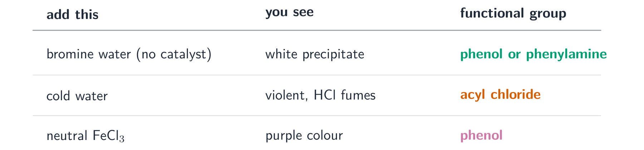Screen dimensions: 644x150
Task: Click the pink 'phenol' text
Action: point(481,135)
